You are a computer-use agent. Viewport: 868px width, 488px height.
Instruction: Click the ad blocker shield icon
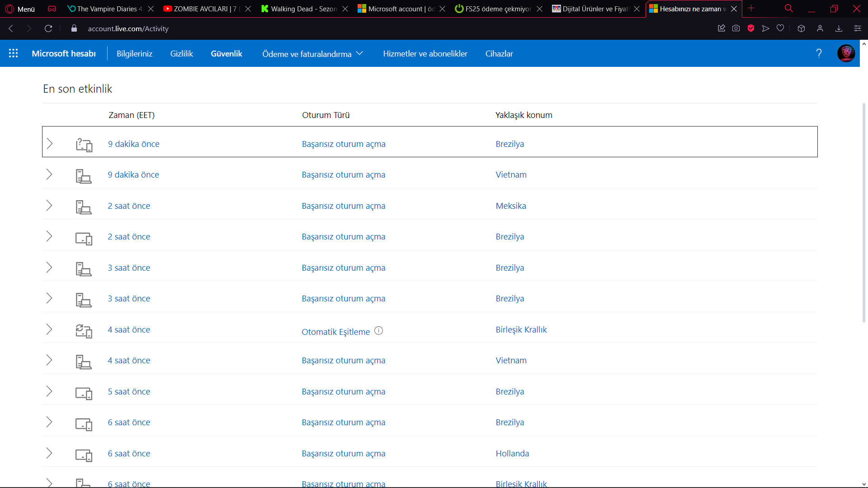pos(751,28)
